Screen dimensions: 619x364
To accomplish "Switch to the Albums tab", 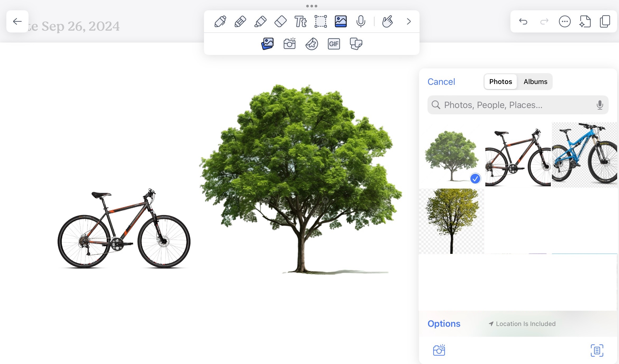I will [536, 82].
